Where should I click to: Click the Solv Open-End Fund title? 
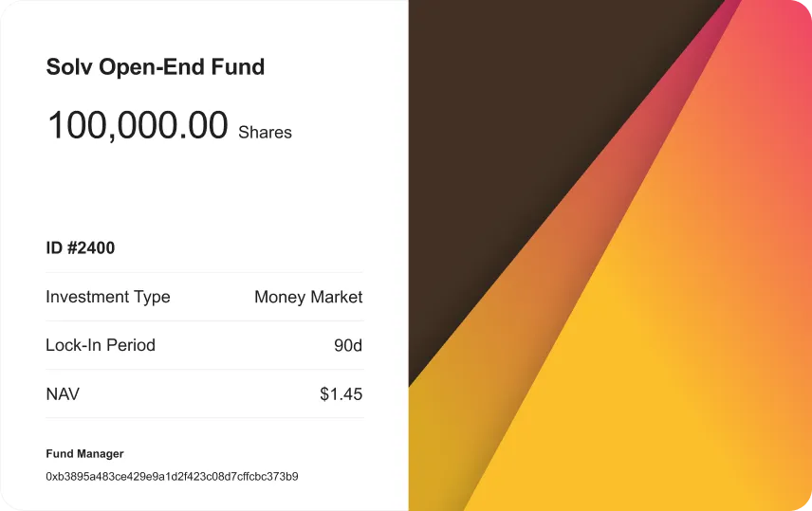pos(156,67)
